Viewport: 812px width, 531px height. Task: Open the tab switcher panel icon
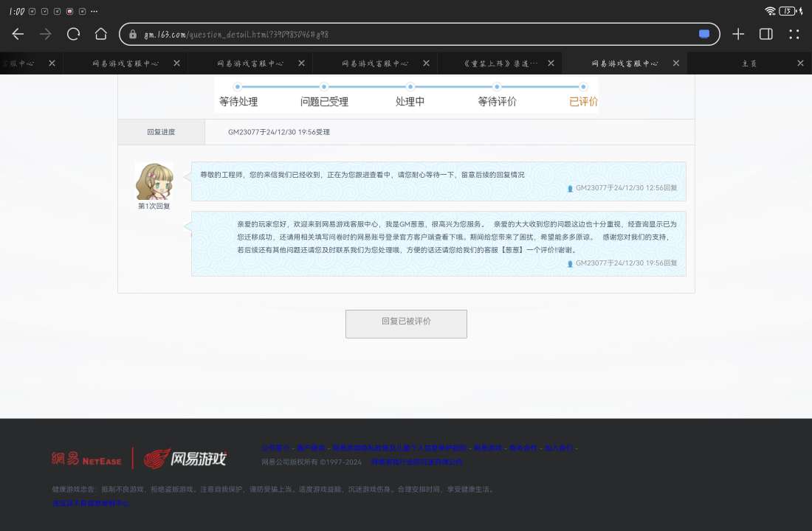(766, 34)
